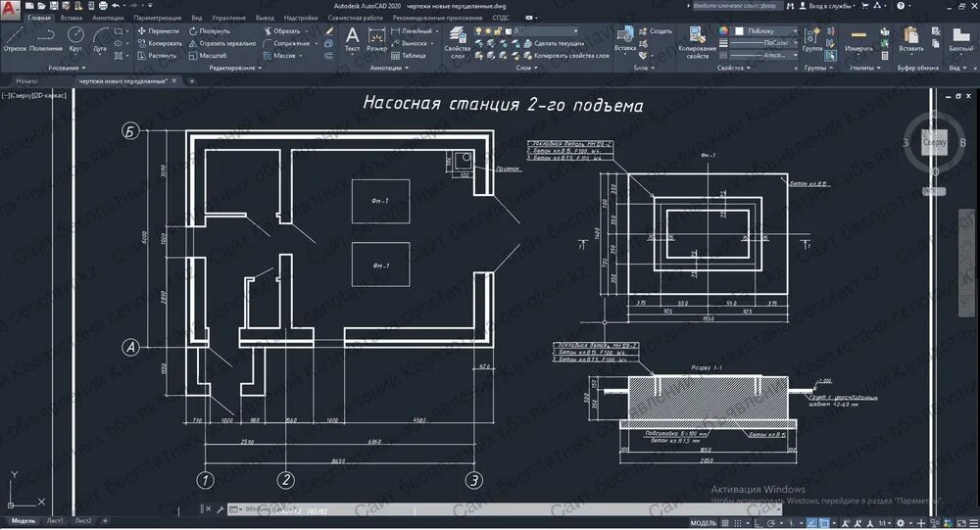Toggle ortho mode in status bar
Screen dimensions: 980x530
(760, 523)
